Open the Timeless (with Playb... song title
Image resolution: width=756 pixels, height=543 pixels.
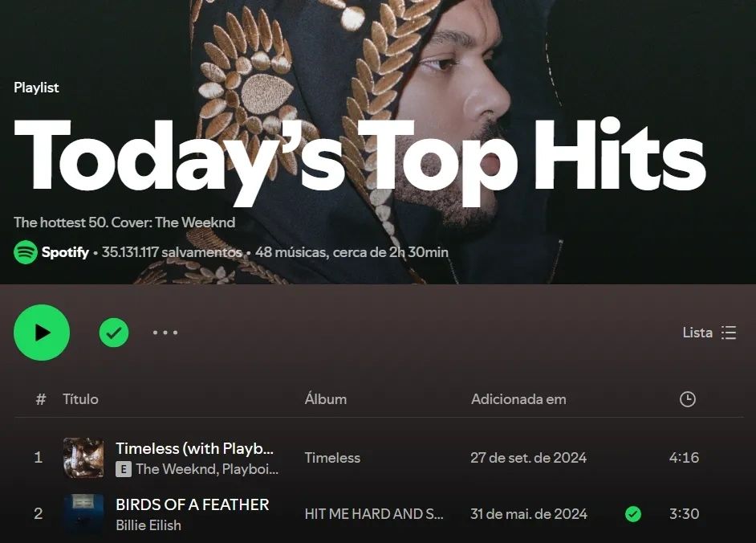pyautogui.click(x=194, y=448)
